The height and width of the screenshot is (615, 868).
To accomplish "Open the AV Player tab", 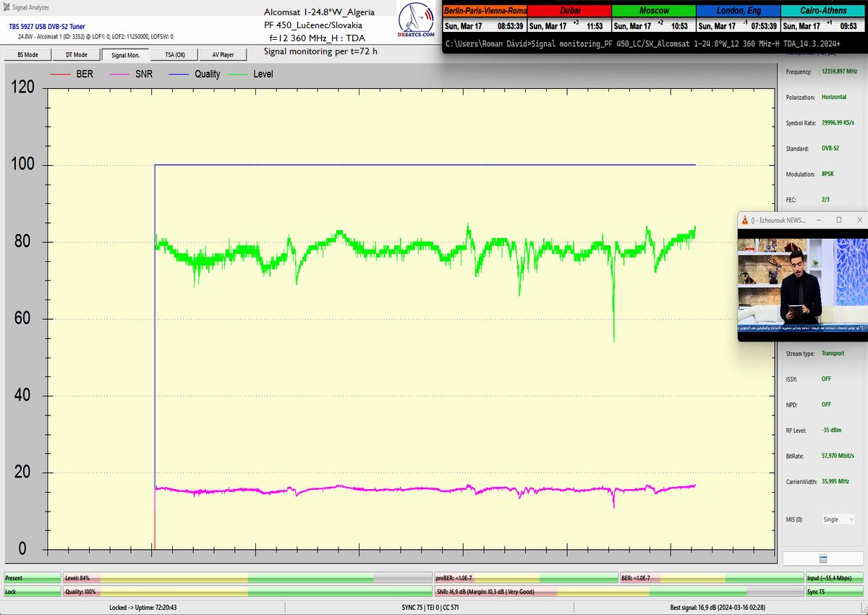I will (x=223, y=55).
